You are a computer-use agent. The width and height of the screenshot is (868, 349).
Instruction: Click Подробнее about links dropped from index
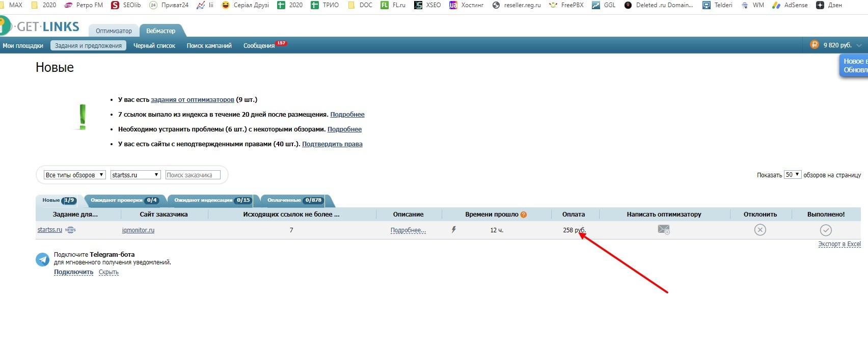point(347,115)
